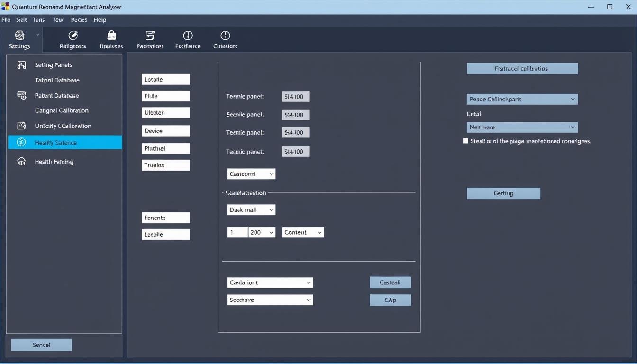Open the Peode Callinckparts dropdown
The image size is (637, 364).
pyautogui.click(x=522, y=99)
